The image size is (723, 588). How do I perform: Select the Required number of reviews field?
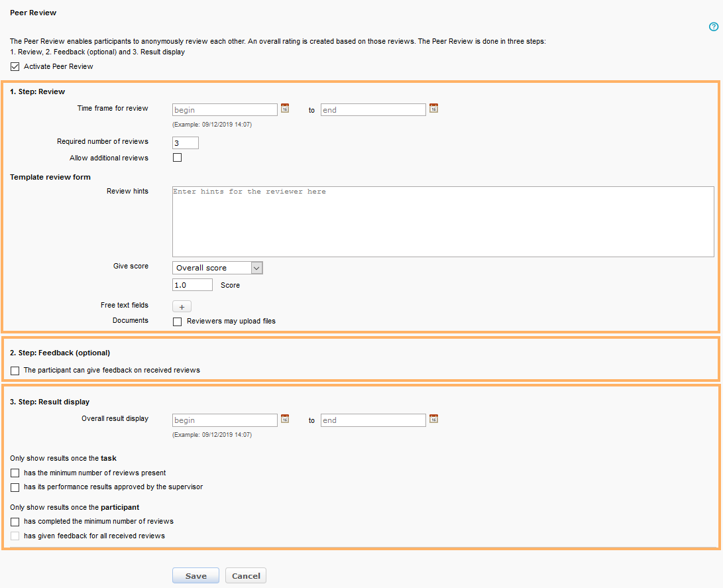click(185, 142)
